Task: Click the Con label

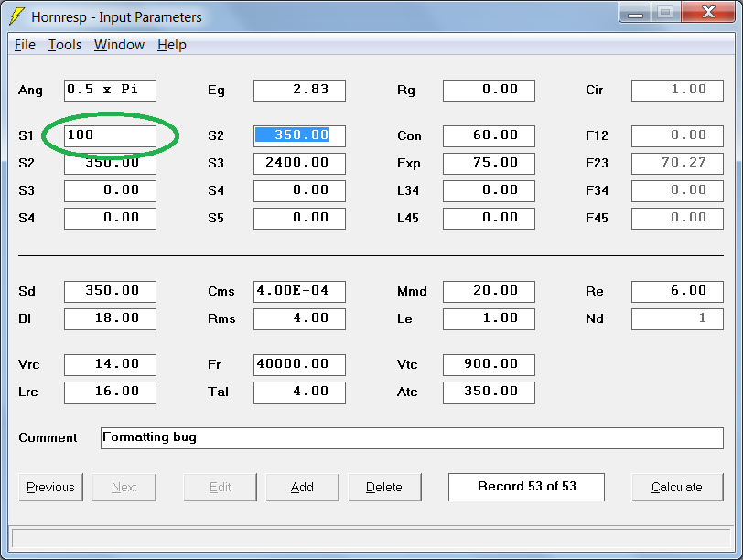Action: pos(409,136)
